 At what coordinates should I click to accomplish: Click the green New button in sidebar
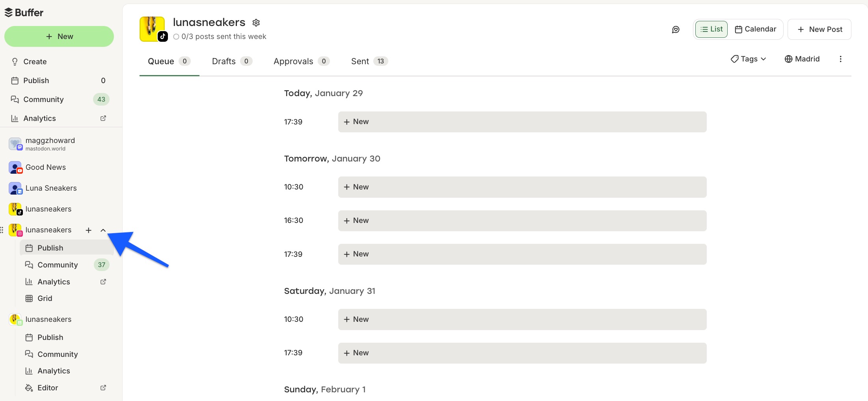click(59, 36)
